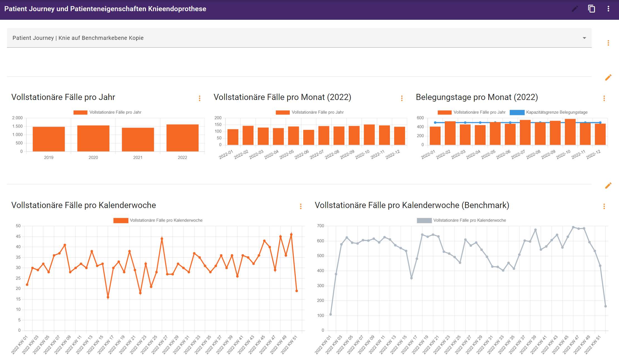
Task: Open the orange three-dot menu beside the dropdown
Action: 608,43
